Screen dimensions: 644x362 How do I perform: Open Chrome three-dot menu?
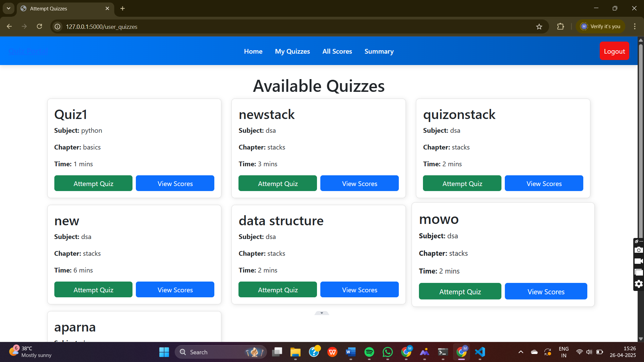pyautogui.click(x=635, y=26)
